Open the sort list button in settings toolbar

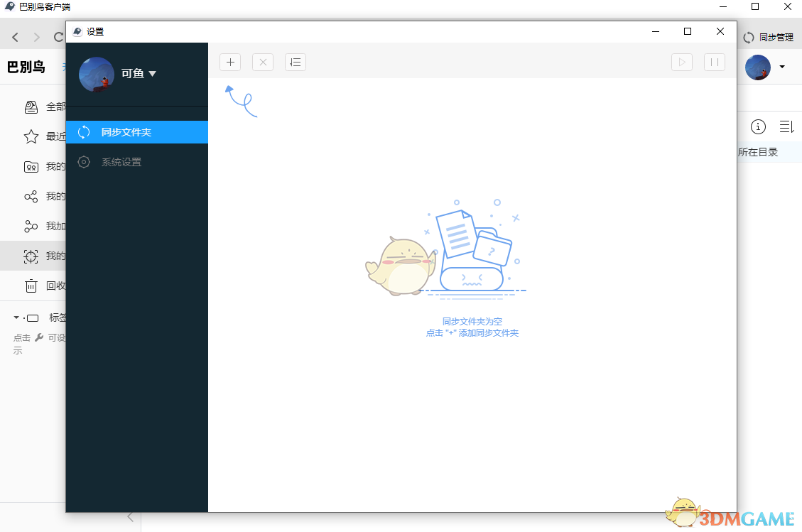[295, 63]
